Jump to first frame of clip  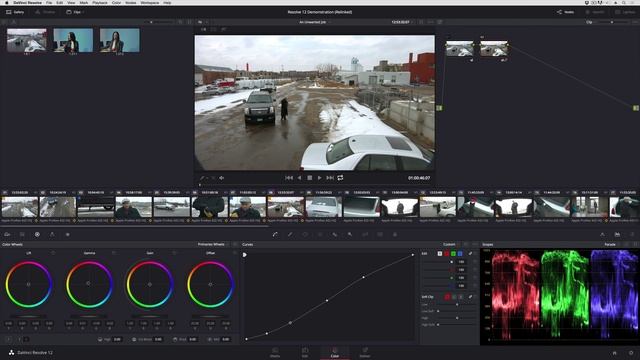pos(289,178)
